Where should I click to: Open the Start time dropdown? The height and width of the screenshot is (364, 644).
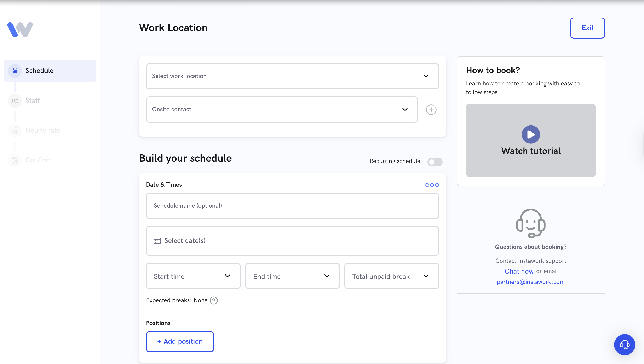pos(193,276)
